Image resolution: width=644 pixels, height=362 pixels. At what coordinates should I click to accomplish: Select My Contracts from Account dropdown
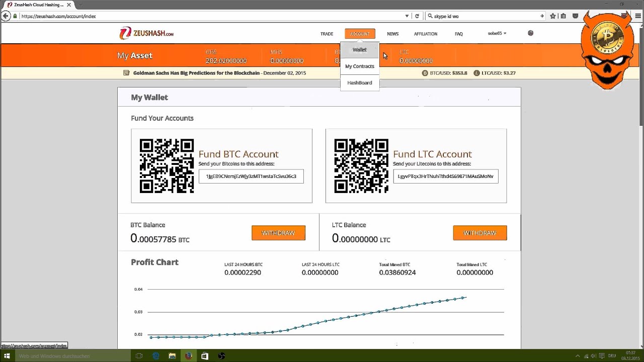[x=360, y=66]
